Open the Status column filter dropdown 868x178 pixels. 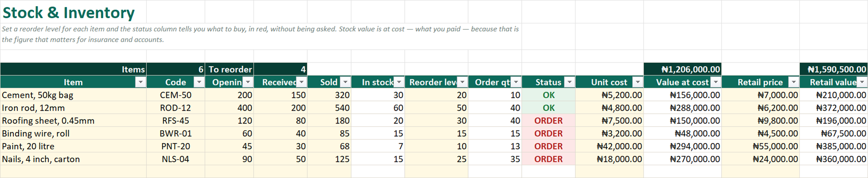coord(570,82)
